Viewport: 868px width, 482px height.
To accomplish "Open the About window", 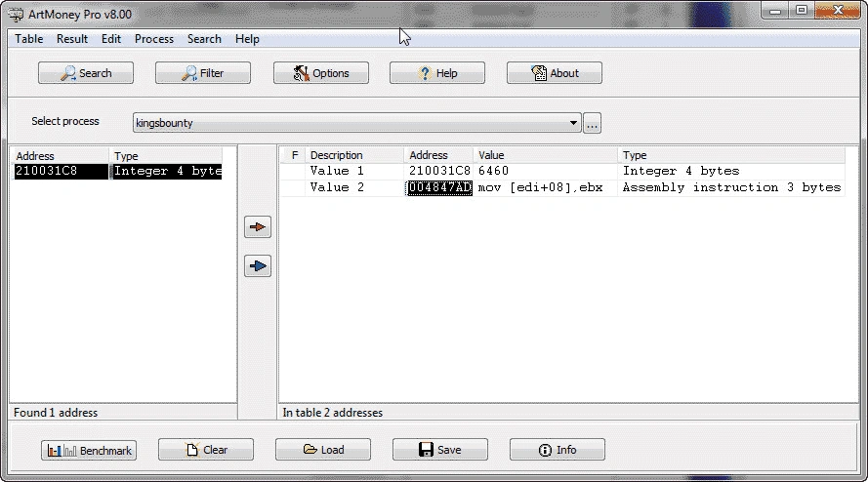I will [555, 73].
